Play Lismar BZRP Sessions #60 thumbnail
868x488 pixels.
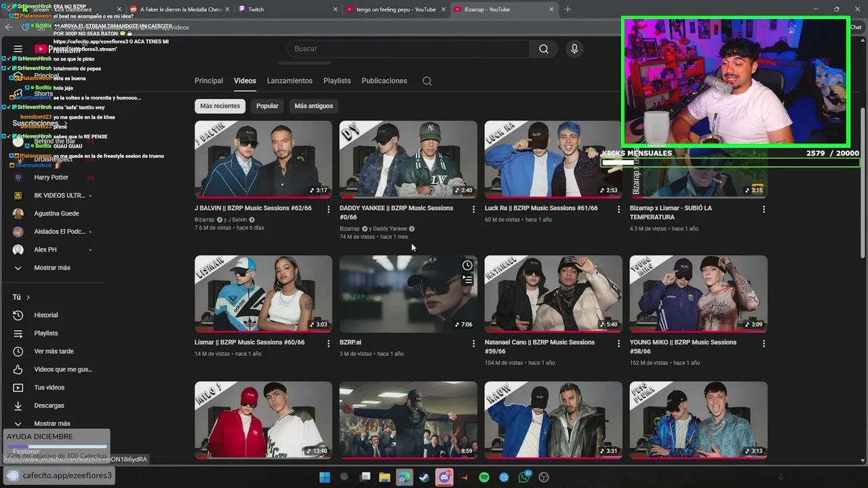(263, 293)
